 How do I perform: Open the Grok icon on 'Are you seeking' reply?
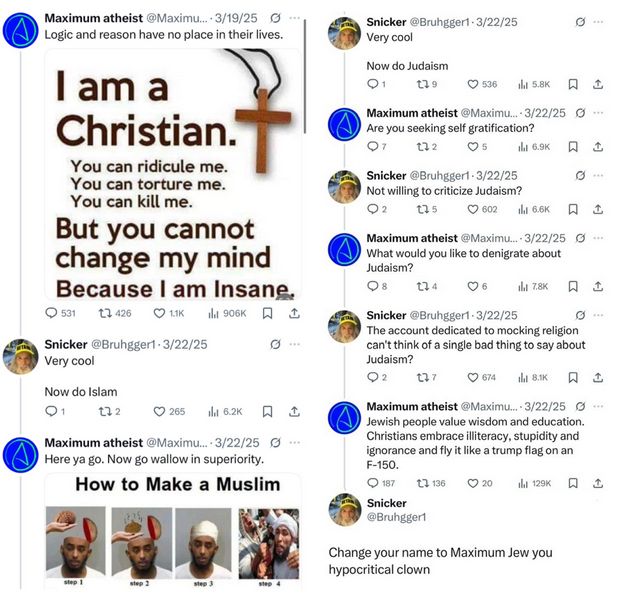580,113
